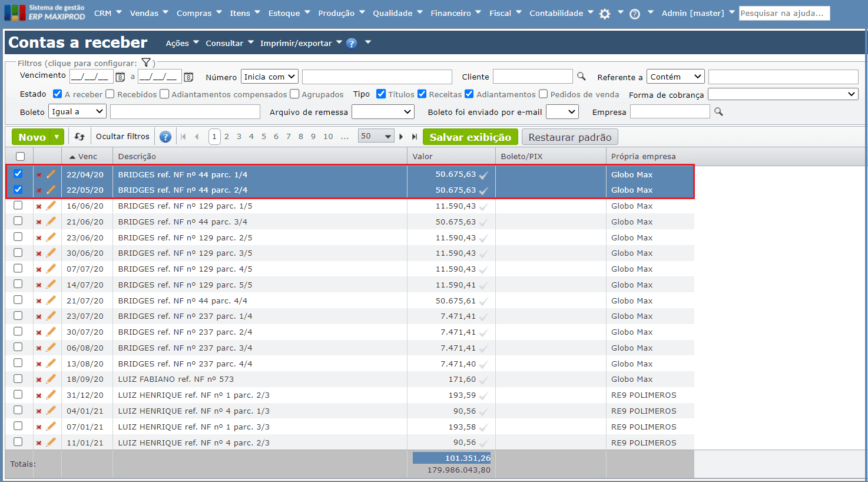Click the Salvar exibição button
Screen dimensions: 868x482
[x=470, y=137]
